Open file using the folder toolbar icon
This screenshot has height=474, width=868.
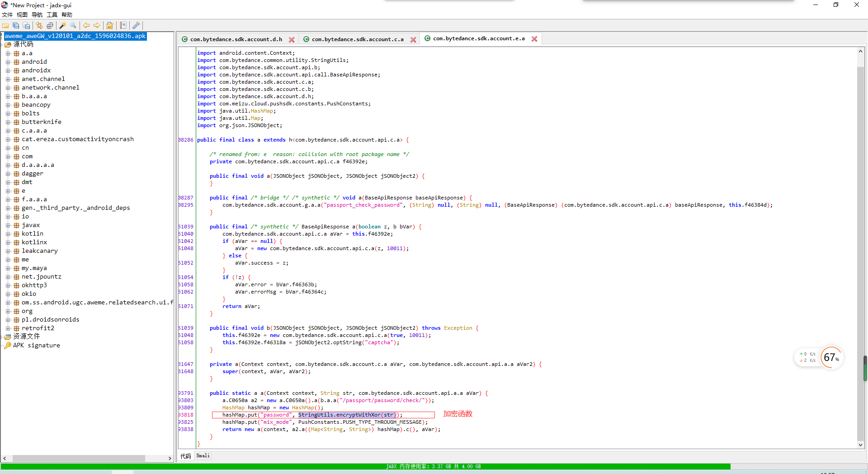[x=5, y=26]
